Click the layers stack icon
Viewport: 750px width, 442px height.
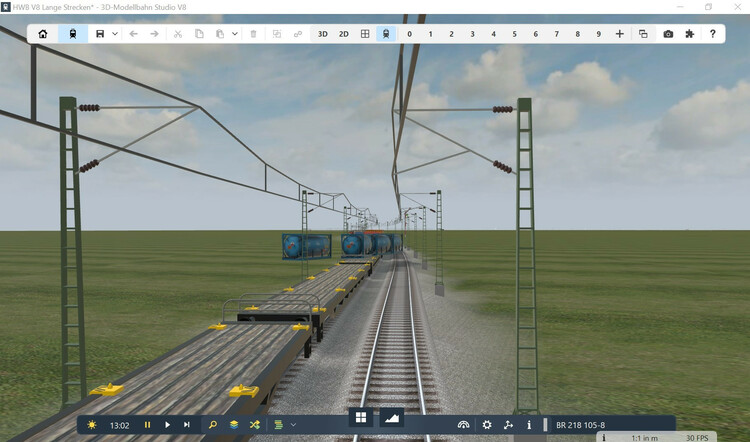coord(233,425)
